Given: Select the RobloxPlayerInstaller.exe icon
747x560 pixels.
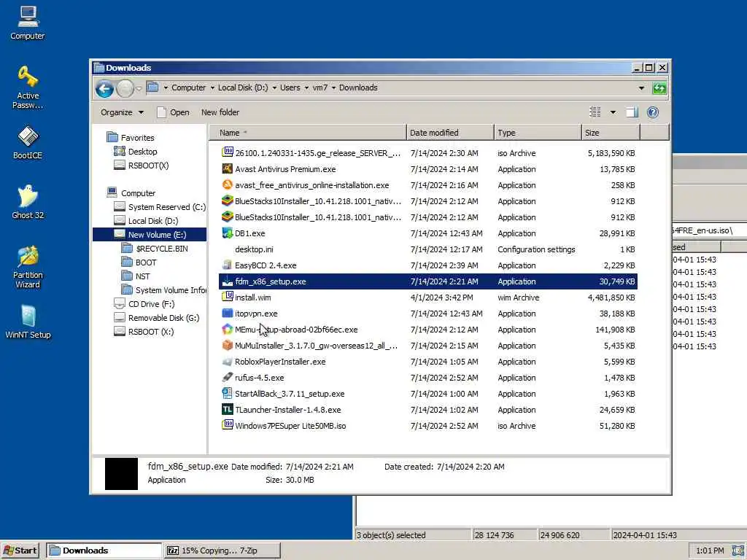Looking at the screenshot, I should point(228,362).
